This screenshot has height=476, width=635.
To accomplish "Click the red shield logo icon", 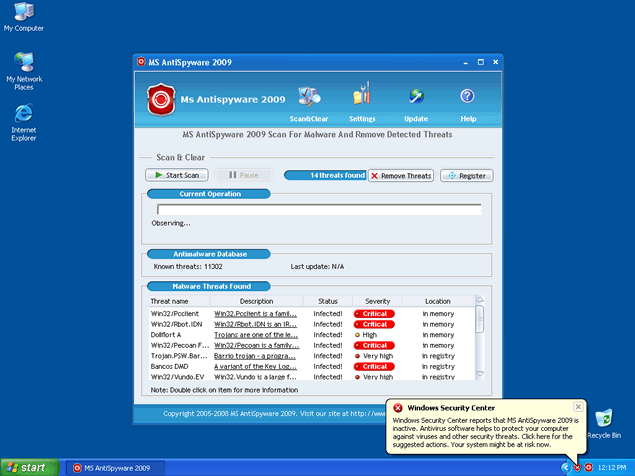I will point(162,100).
